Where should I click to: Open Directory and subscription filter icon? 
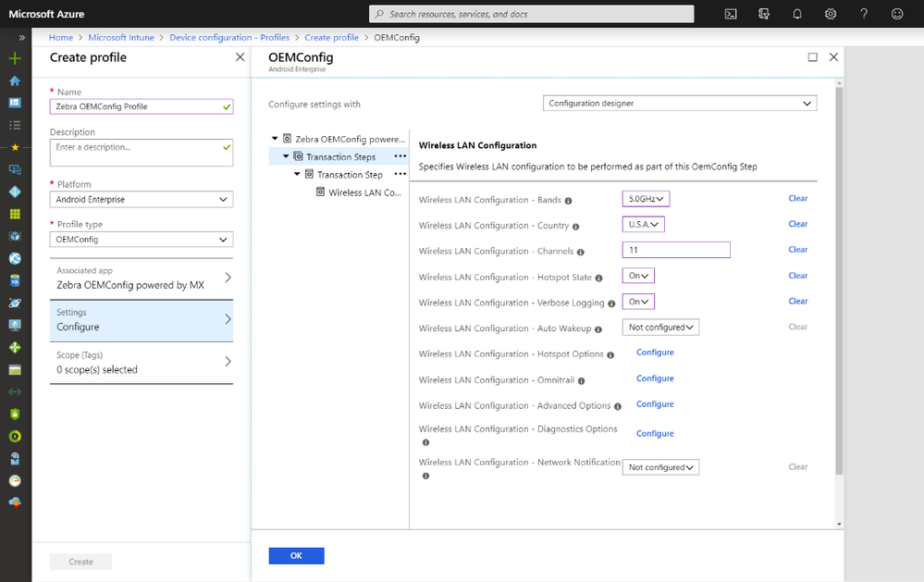(764, 14)
